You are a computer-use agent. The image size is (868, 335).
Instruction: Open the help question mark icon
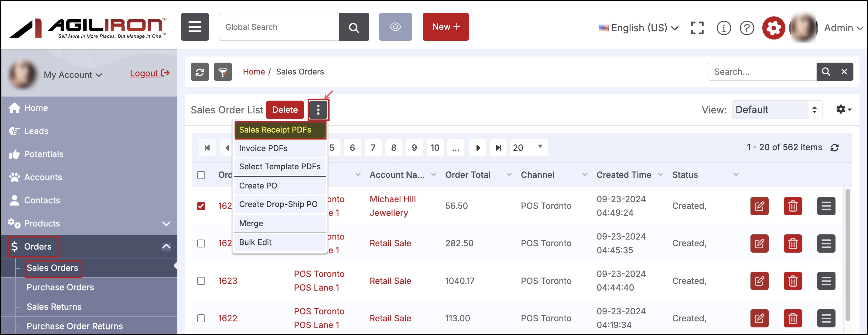coord(747,28)
